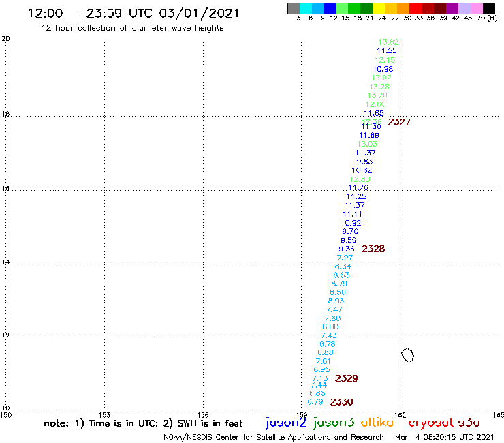Image resolution: width=504 pixels, height=443 pixels.
Task: Click the 10.62 wave height value
Action: (362, 170)
